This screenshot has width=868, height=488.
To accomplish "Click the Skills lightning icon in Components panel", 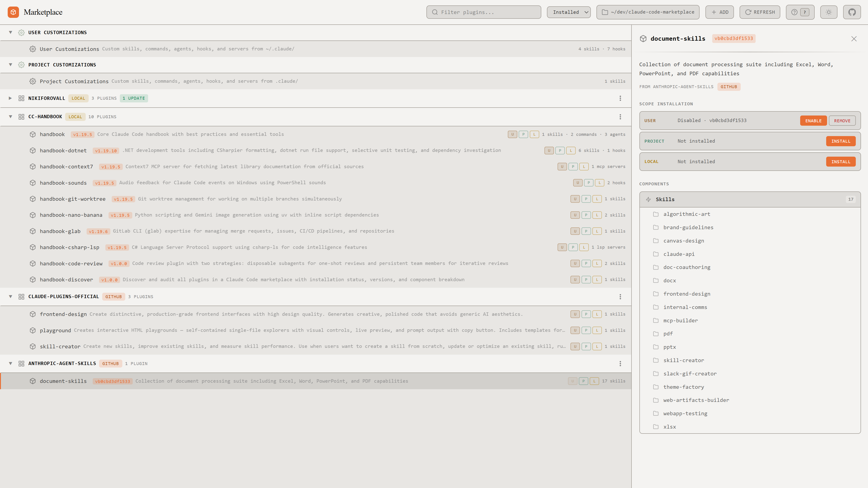I will point(649,199).
